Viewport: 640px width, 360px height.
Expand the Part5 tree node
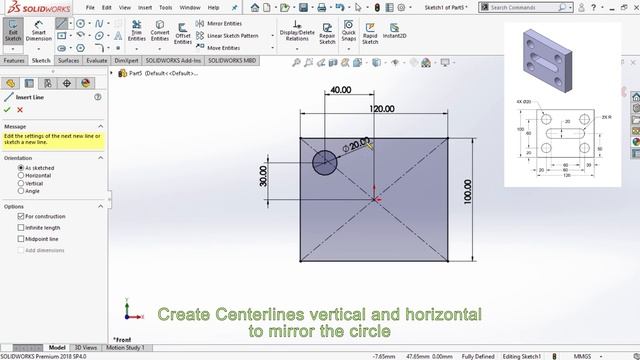(x=111, y=73)
